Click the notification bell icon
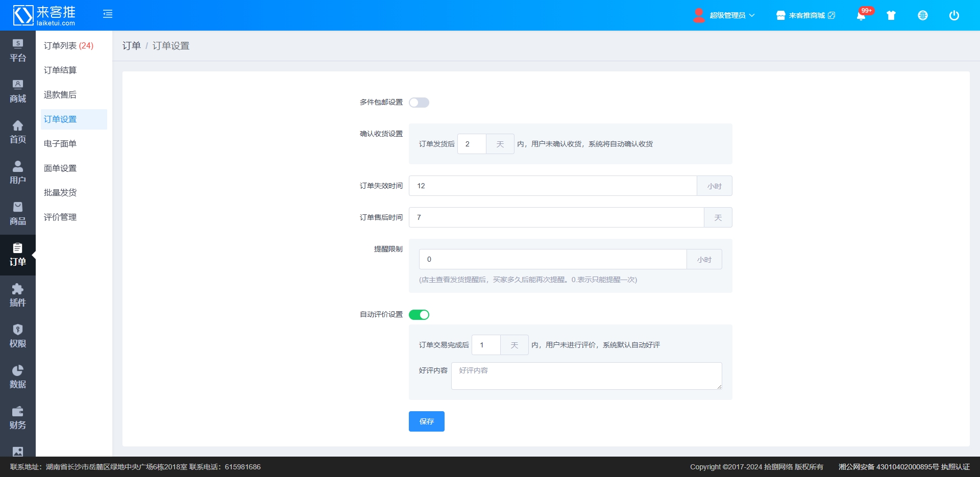980x477 pixels. coord(861,16)
